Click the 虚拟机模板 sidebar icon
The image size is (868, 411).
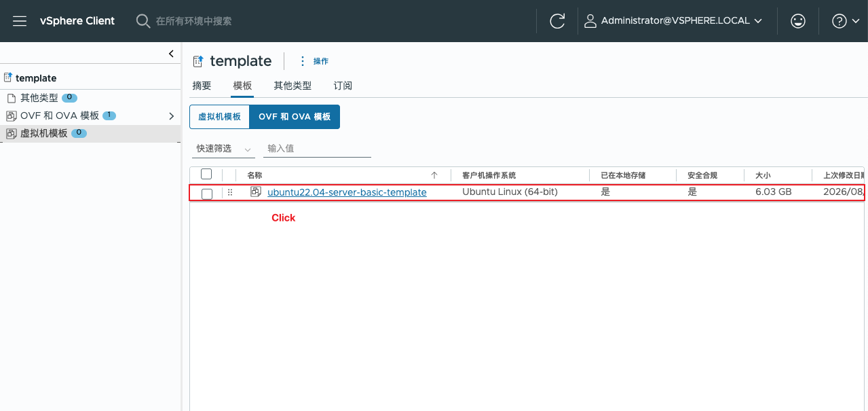(11, 134)
